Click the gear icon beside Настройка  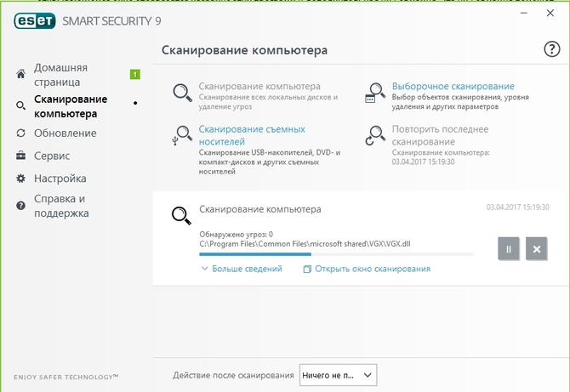click(20, 179)
